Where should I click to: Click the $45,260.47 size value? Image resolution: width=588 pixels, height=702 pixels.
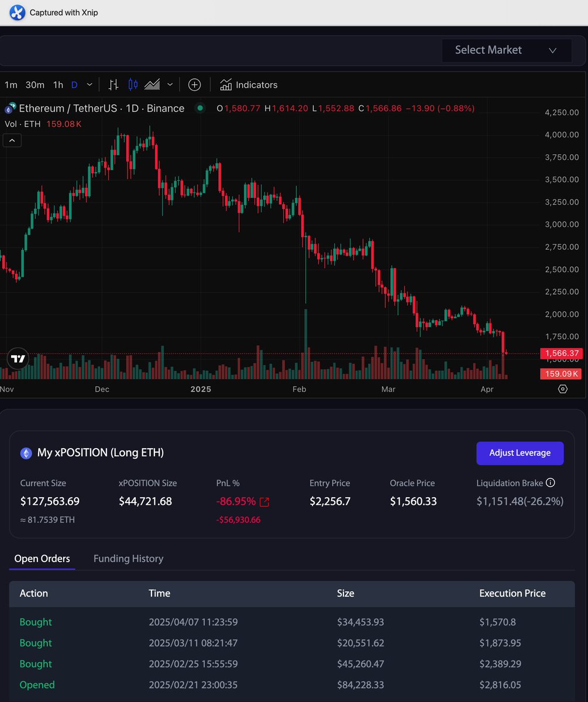point(360,664)
